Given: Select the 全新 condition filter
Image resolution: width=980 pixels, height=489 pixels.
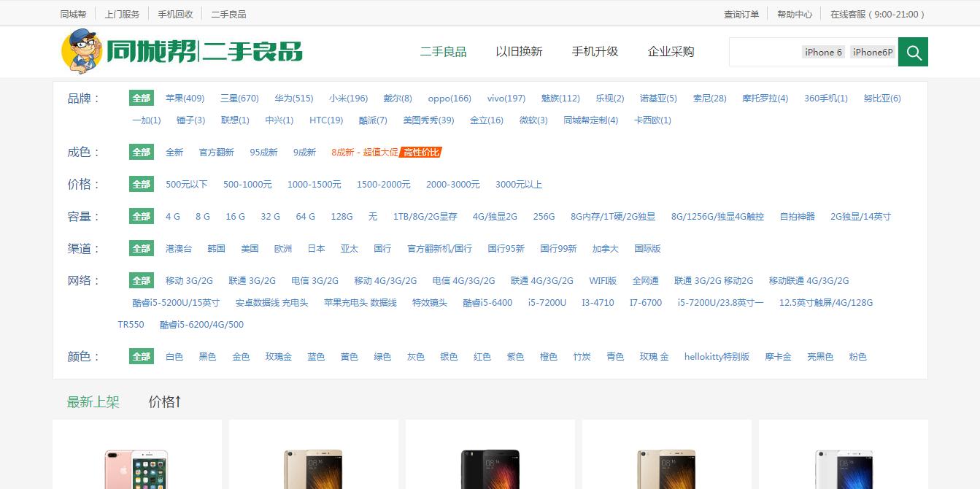Looking at the screenshot, I should pos(175,152).
